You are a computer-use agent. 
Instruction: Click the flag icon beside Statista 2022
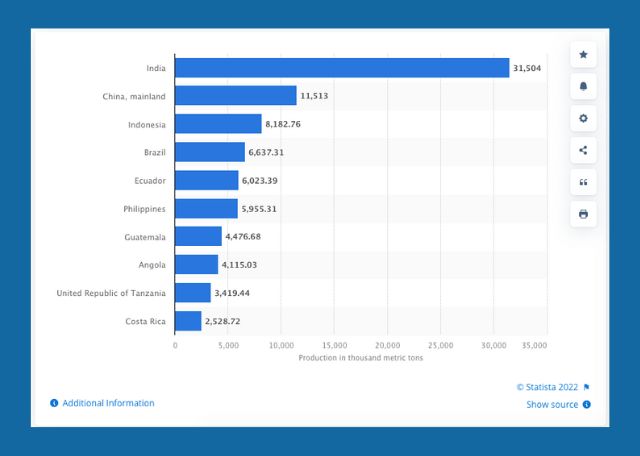click(x=587, y=387)
